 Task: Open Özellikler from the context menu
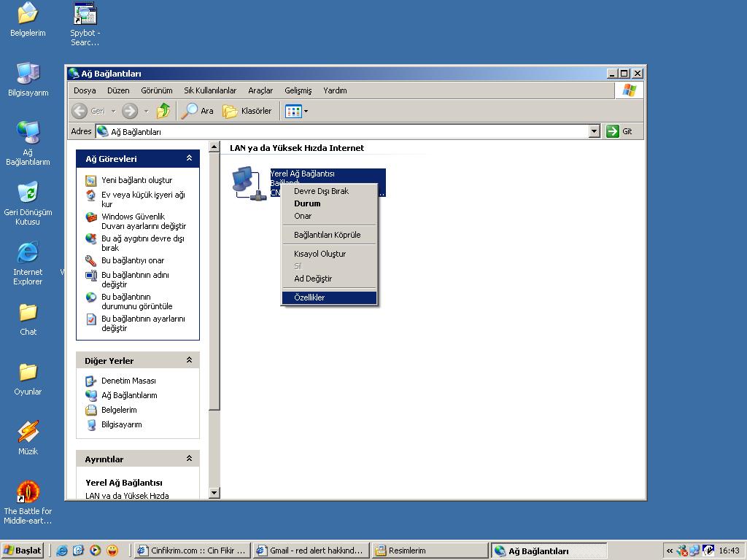[329, 297]
